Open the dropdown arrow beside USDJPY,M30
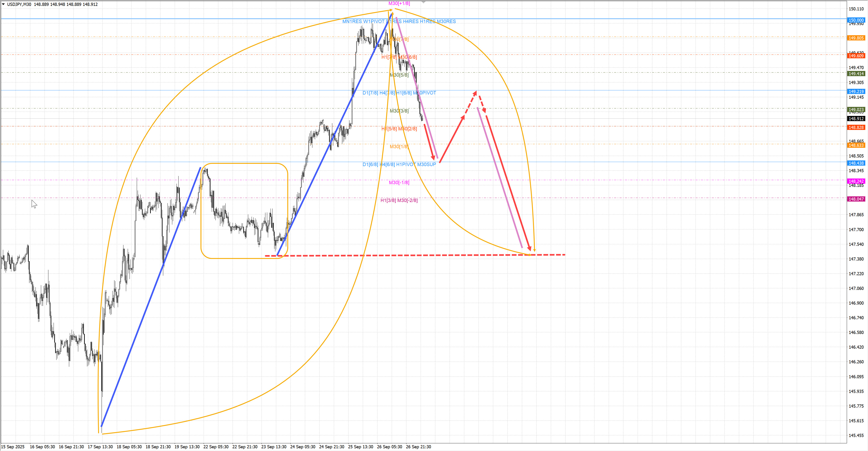868x451 pixels. [x=3, y=4]
